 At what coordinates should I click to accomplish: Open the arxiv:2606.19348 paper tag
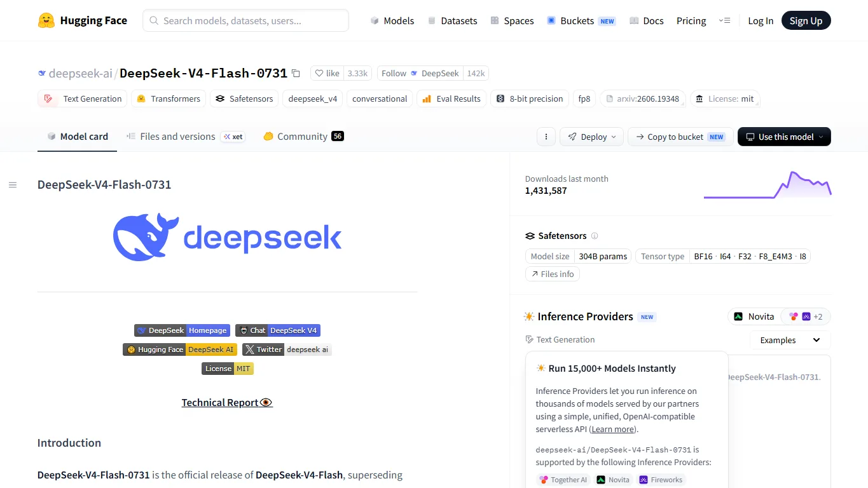coord(643,98)
